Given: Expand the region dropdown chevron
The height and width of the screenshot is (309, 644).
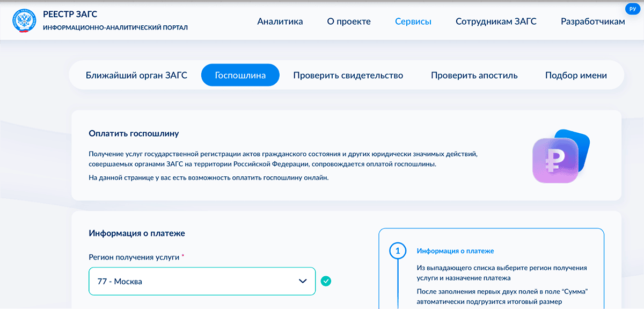Looking at the screenshot, I should tap(303, 281).
